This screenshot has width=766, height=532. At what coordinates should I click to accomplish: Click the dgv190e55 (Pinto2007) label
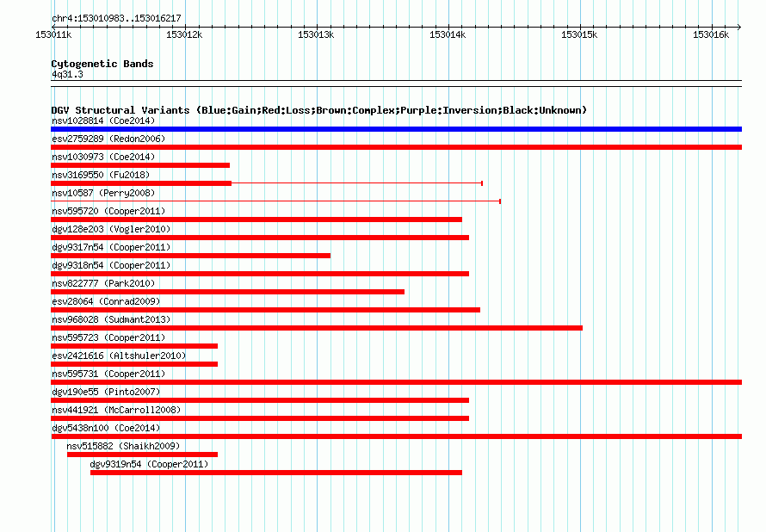point(106,392)
